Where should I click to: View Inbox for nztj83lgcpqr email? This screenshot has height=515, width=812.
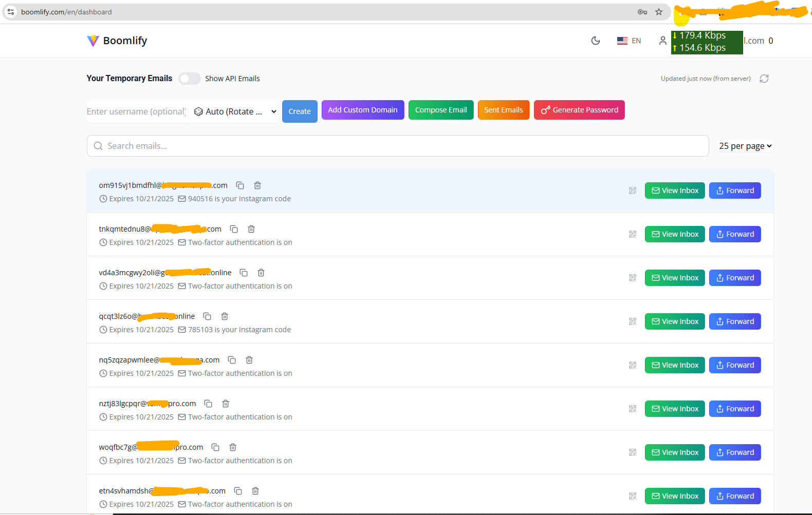tap(675, 409)
